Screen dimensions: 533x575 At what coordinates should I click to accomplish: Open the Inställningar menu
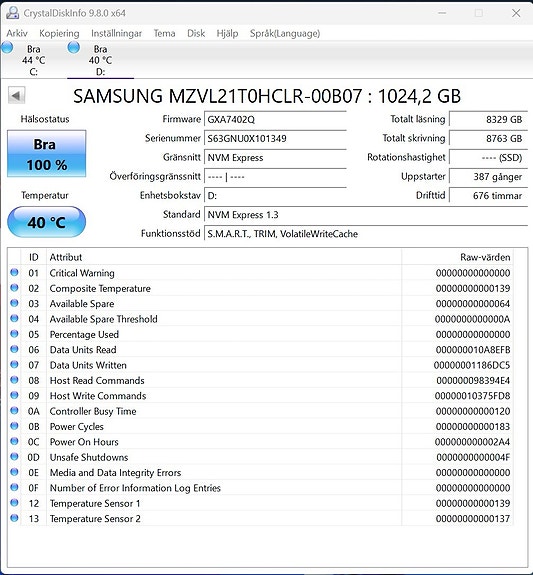pos(116,33)
